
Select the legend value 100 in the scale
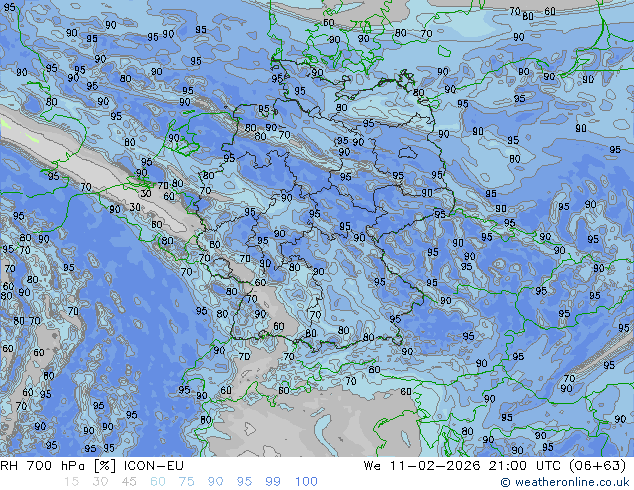pyautogui.click(x=306, y=482)
